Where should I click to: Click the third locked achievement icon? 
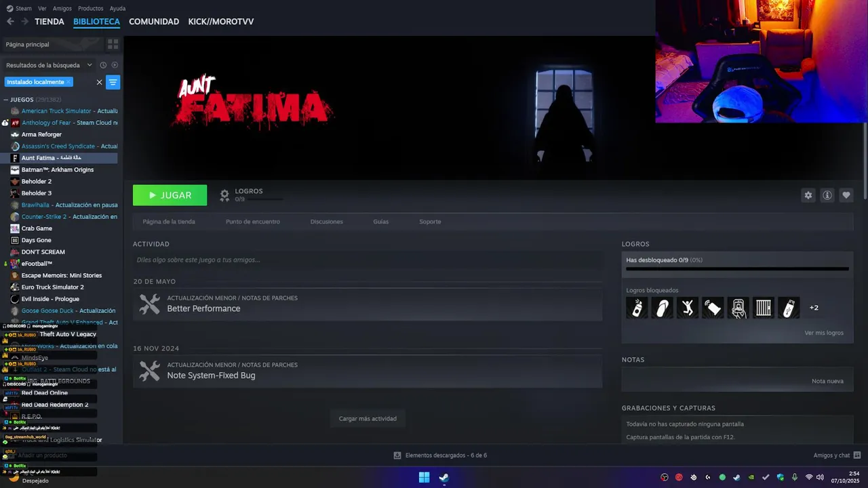(688, 308)
